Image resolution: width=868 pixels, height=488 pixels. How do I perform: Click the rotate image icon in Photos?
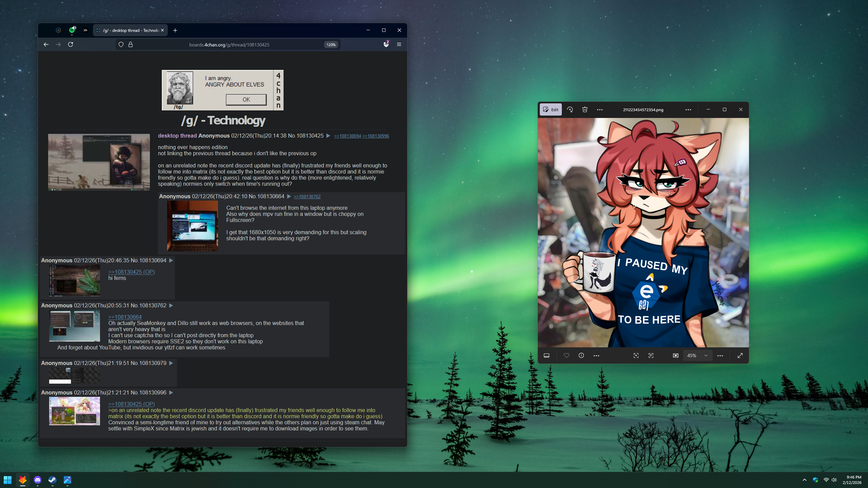[x=570, y=109]
